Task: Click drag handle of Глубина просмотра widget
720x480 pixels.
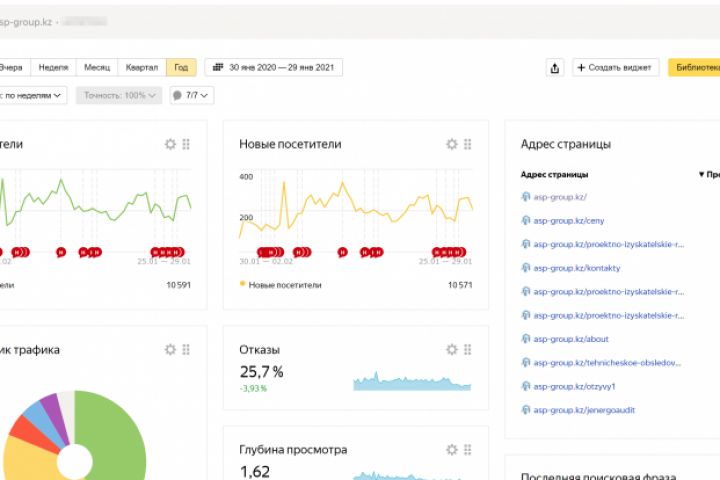Action: [467, 449]
